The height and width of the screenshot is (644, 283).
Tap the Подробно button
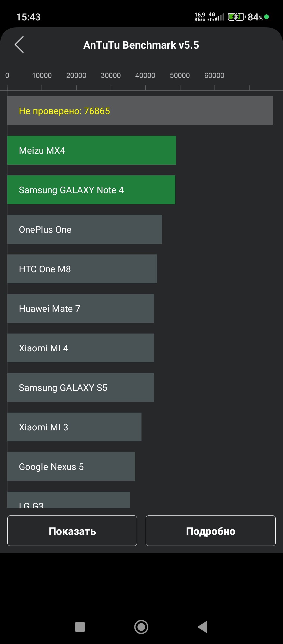point(210,531)
